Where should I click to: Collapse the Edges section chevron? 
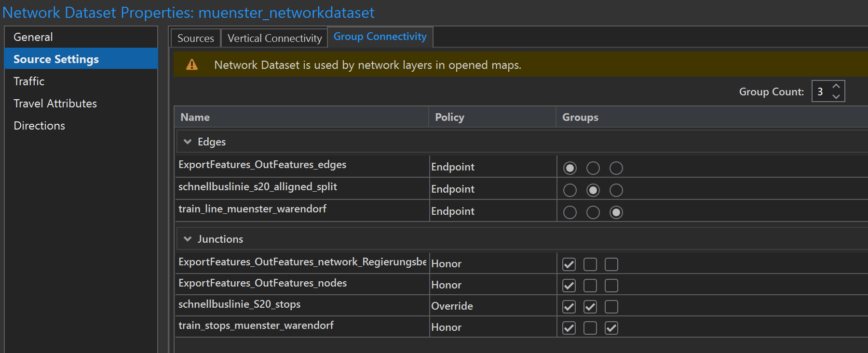pyautogui.click(x=188, y=142)
